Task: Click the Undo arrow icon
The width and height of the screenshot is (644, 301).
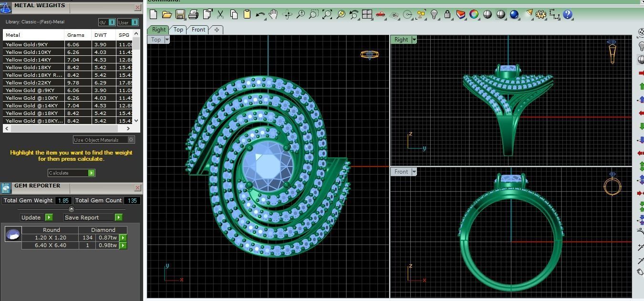Action: [260, 14]
